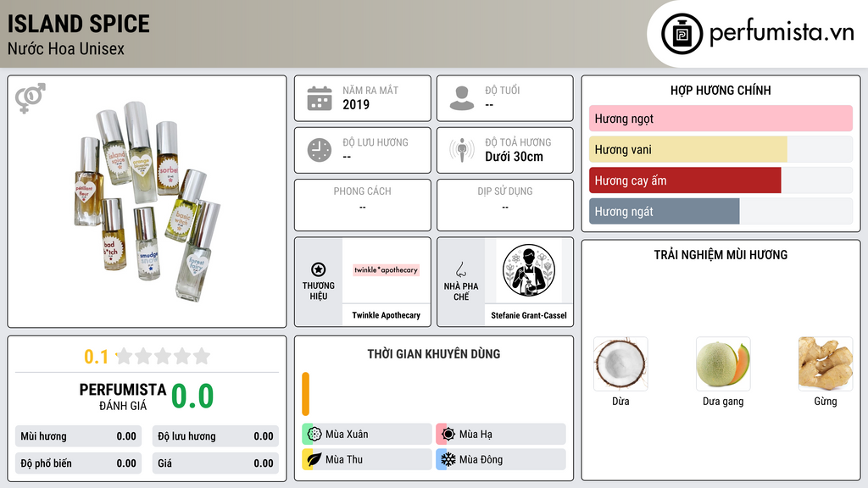Click the Gừng ginger note thumbnail
The image size is (868, 488).
pyautogui.click(x=826, y=364)
